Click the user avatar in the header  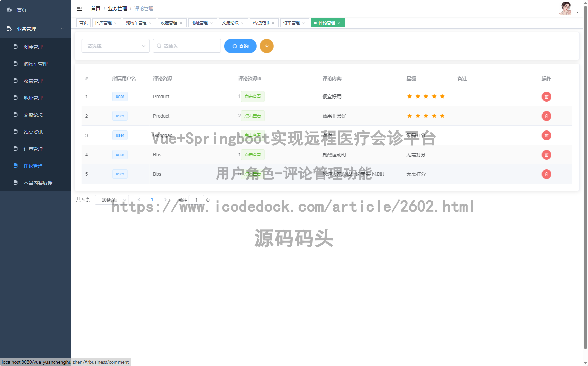(x=565, y=8)
